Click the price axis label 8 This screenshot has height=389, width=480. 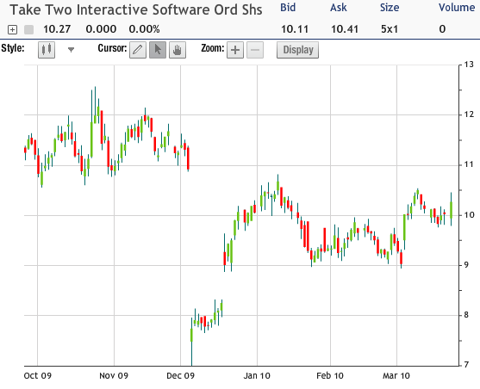(x=466, y=315)
